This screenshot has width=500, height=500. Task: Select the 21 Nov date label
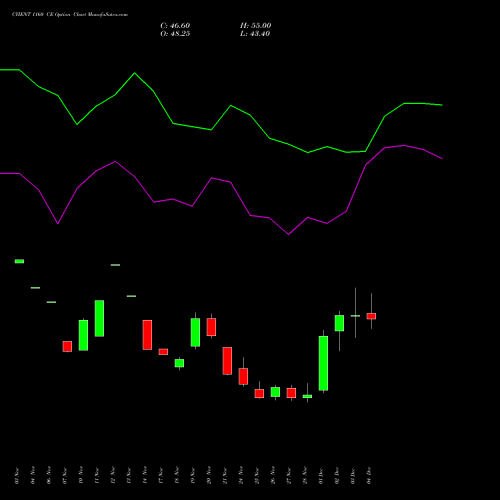point(225,476)
